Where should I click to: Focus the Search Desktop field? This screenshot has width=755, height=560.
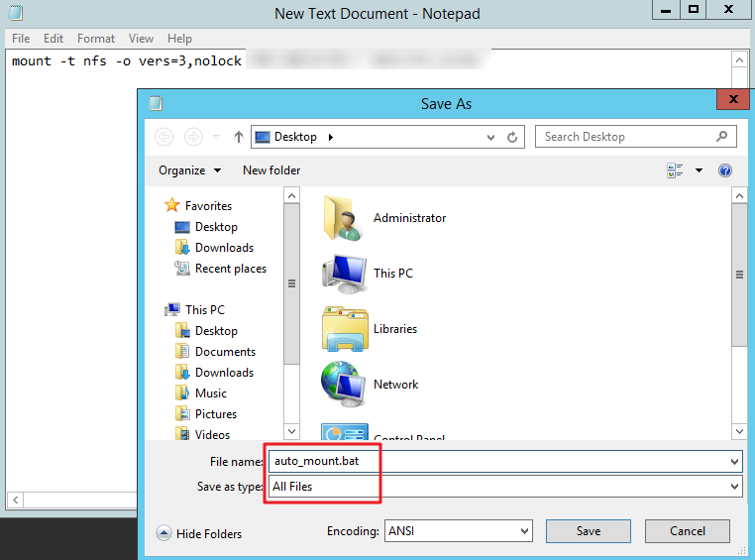pyautogui.click(x=635, y=137)
